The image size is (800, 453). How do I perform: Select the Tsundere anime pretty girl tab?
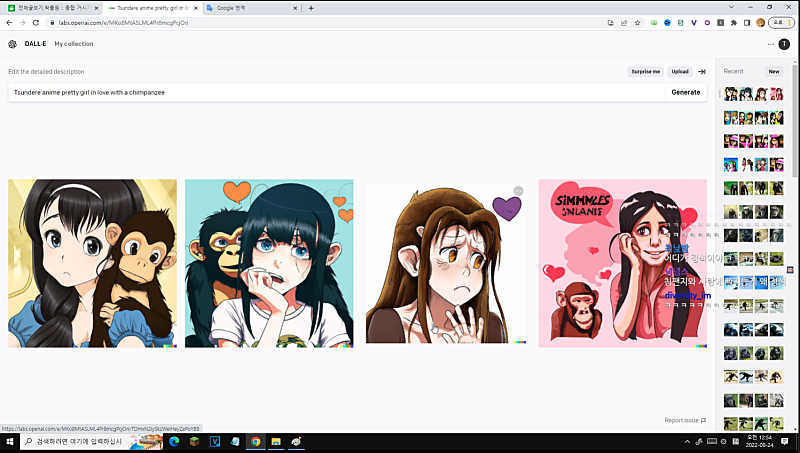(x=153, y=8)
